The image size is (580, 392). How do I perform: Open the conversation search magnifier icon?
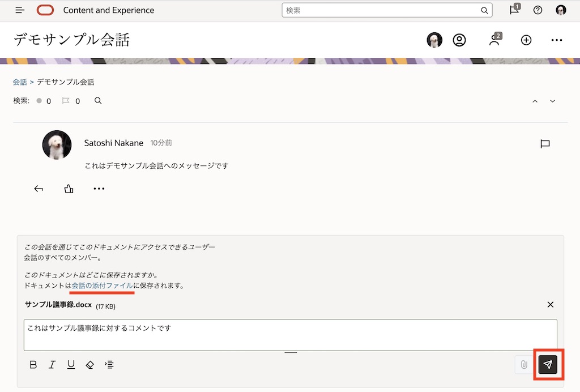point(97,100)
